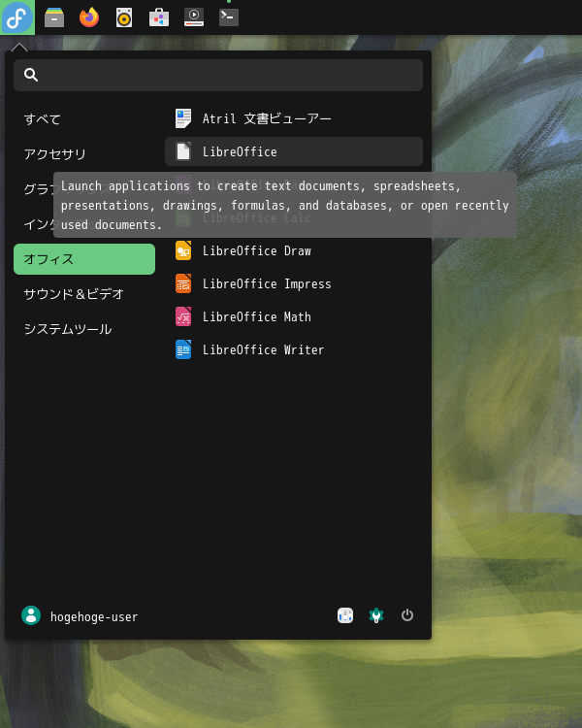The height and width of the screenshot is (728, 582).
Task: Launch LibreOffice Impress
Action: tap(294, 283)
